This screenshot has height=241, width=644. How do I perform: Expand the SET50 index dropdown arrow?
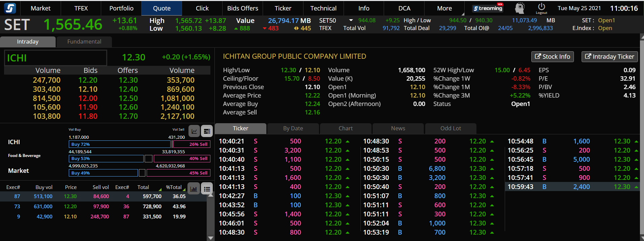(x=351, y=20)
